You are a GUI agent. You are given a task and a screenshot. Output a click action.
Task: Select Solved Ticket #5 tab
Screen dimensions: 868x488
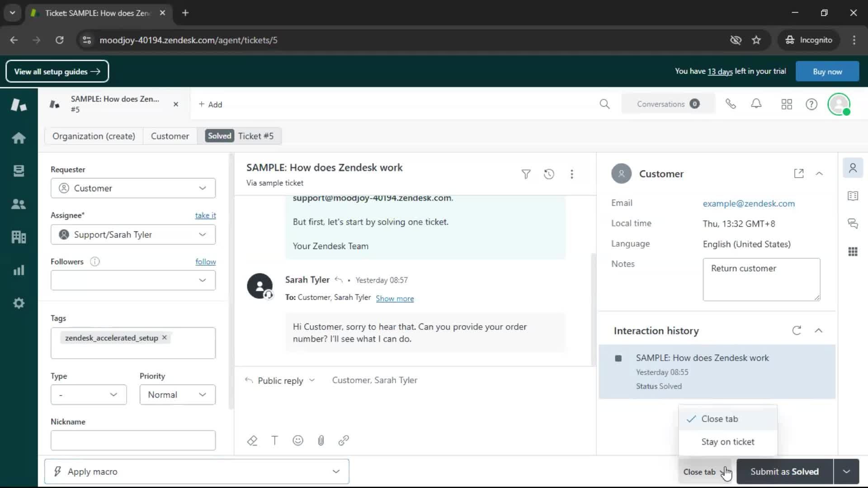240,136
